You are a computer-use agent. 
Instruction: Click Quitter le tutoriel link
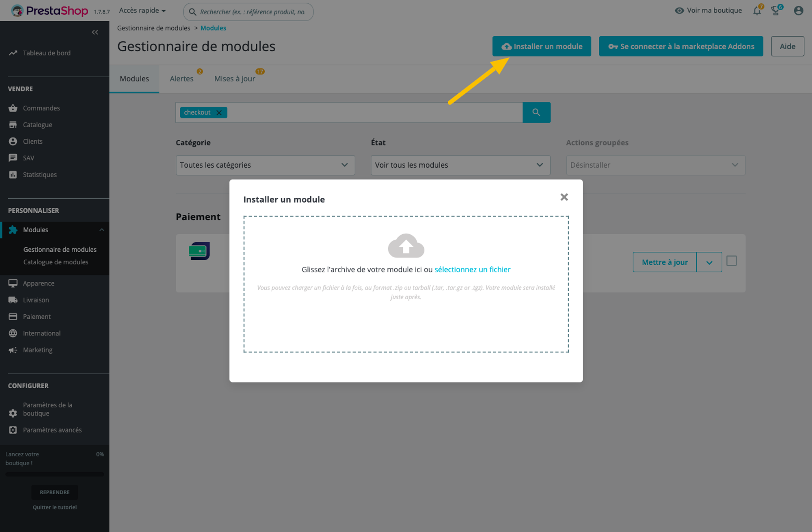pyautogui.click(x=55, y=507)
